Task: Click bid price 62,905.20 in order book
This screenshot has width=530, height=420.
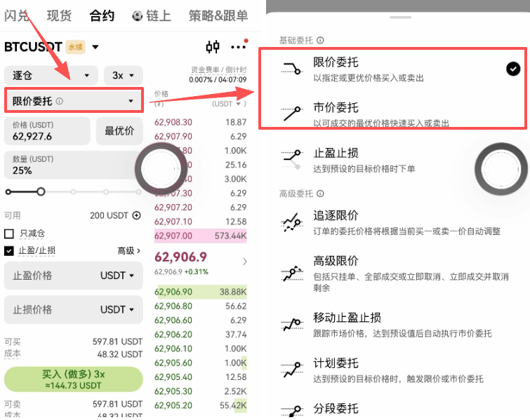Action: point(173,405)
